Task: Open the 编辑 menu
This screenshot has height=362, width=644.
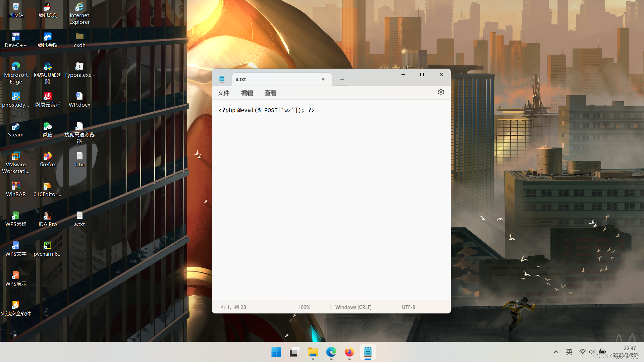Action: click(247, 93)
